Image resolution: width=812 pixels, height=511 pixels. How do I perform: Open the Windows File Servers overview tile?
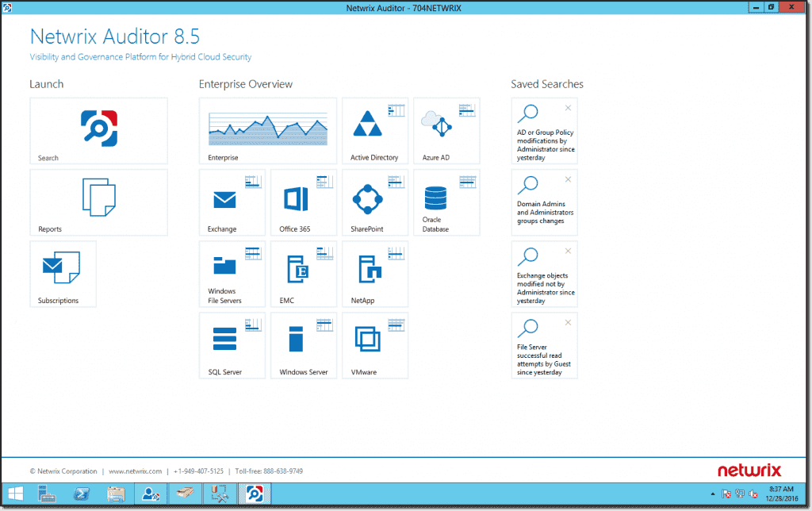click(232, 274)
